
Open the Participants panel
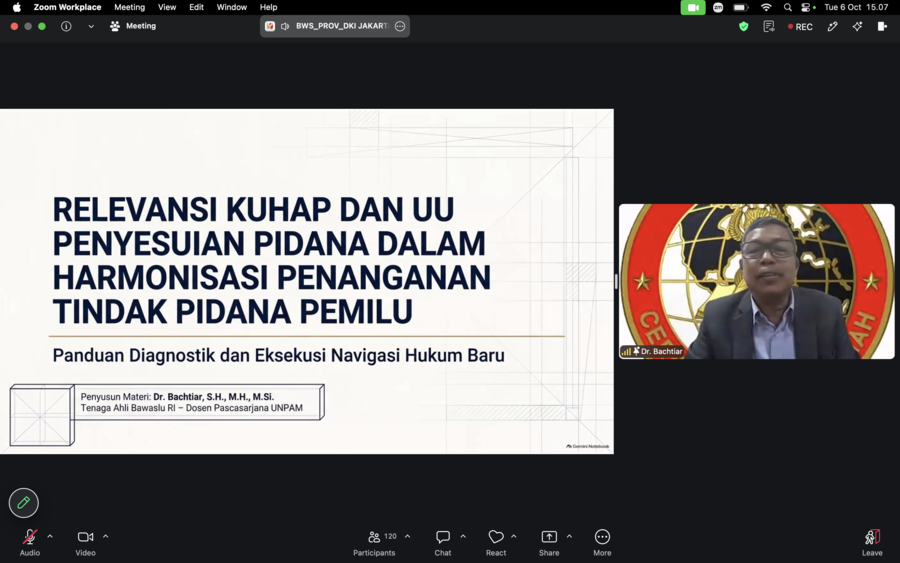point(374,542)
